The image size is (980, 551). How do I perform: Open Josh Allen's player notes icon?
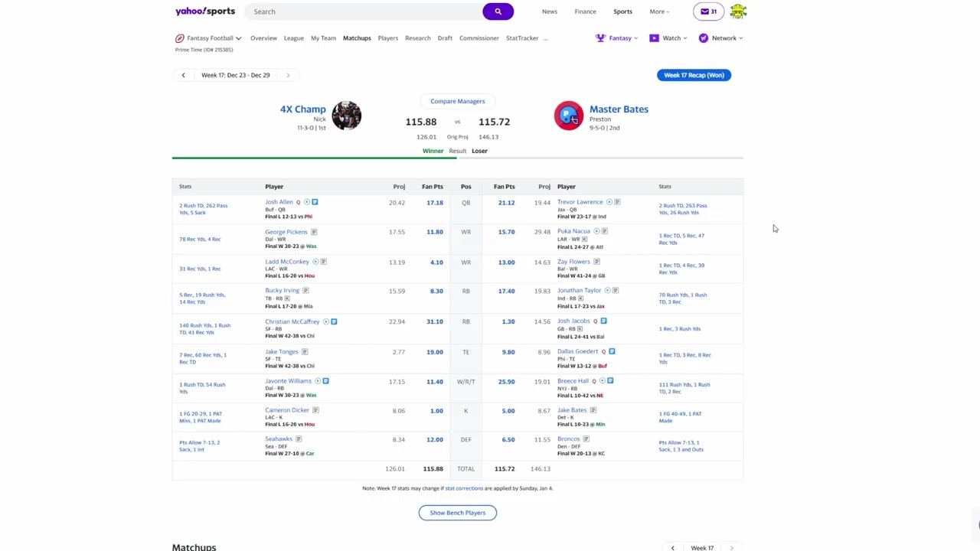(315, 202)
